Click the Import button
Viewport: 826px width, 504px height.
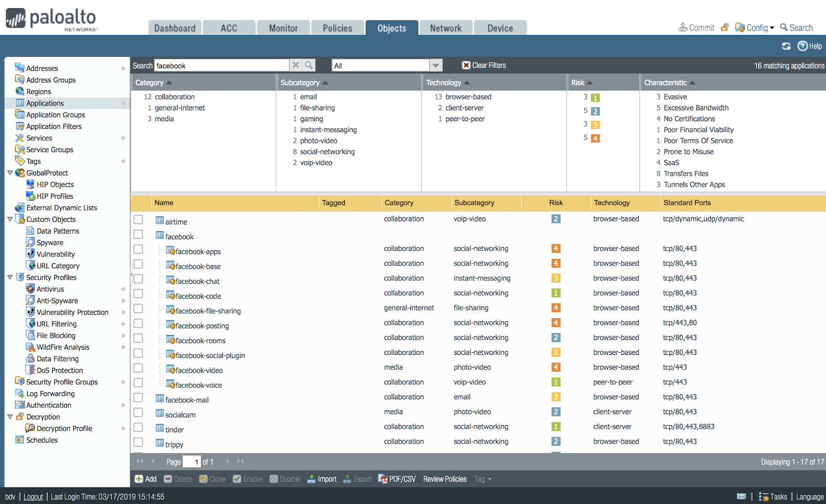click(x=322, y=479)
